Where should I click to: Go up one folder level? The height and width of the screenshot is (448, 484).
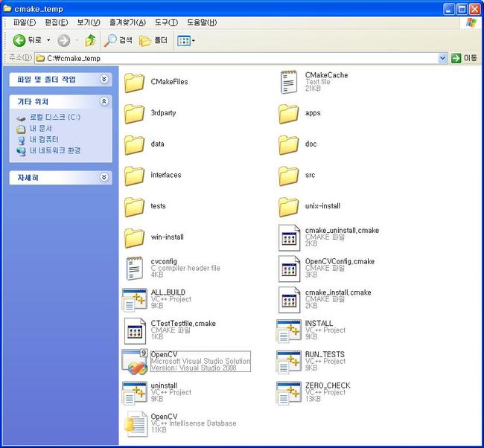click(x=90, y=40)
